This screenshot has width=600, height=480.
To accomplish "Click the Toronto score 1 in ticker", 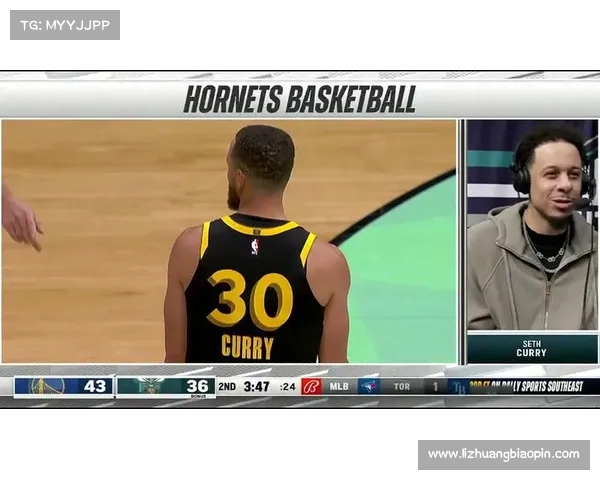I will 435,387.
